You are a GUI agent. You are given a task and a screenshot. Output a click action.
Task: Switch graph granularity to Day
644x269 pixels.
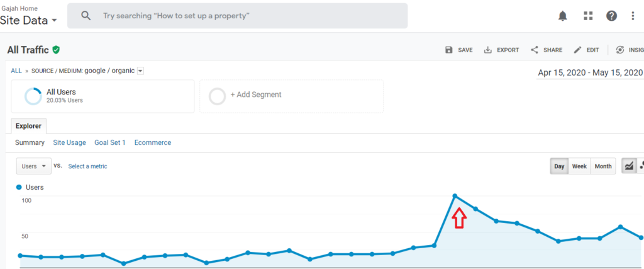(559, 166)
